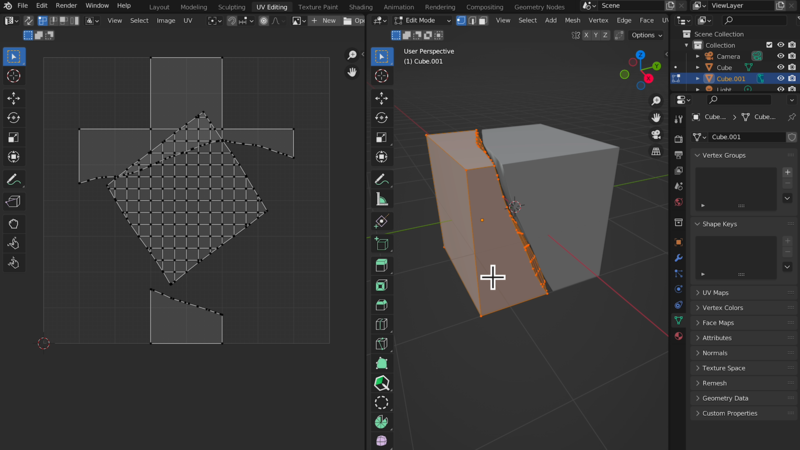Toggle Z mirror axis in 3D viewport
800x450 pixels.
[606, 35]
